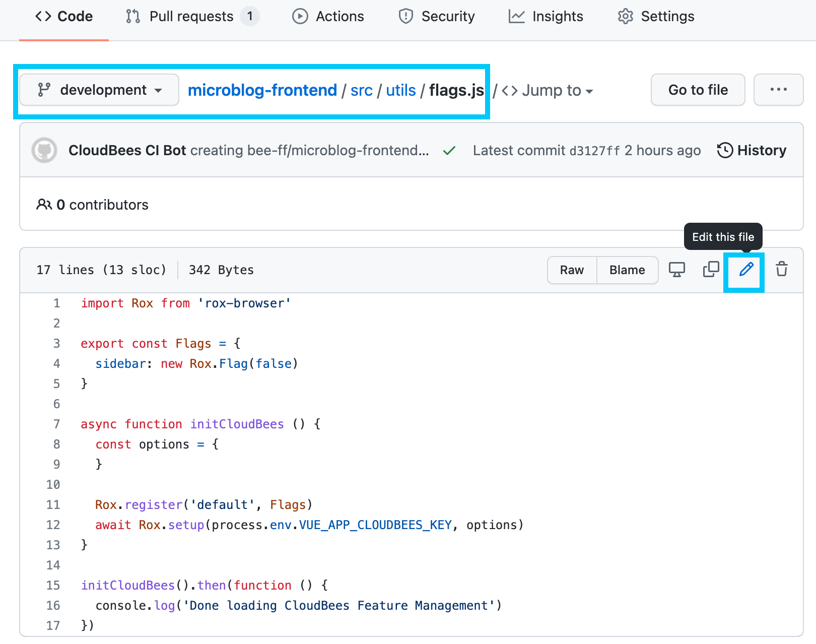This screenshot has width=816, height=644.
Task: Click the CloudBees CI Bot avatar
Action: tap(44, 150)
